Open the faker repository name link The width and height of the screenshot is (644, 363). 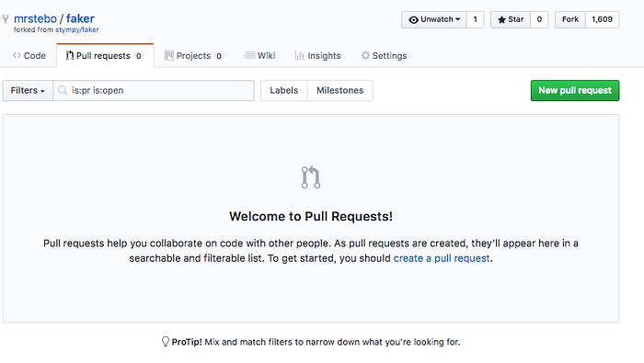coord(80,18)
